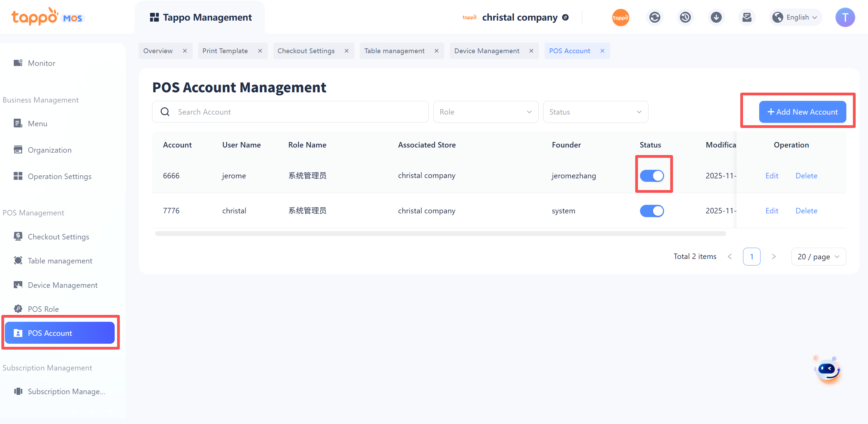Click the orange tappo round icon

[x=620, y=17]
